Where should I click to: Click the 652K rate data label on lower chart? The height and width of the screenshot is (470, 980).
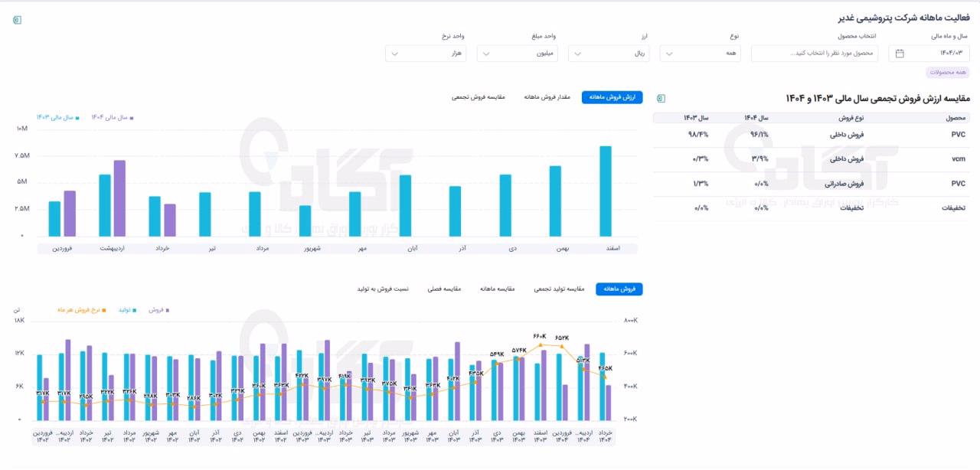coord(562,338)
